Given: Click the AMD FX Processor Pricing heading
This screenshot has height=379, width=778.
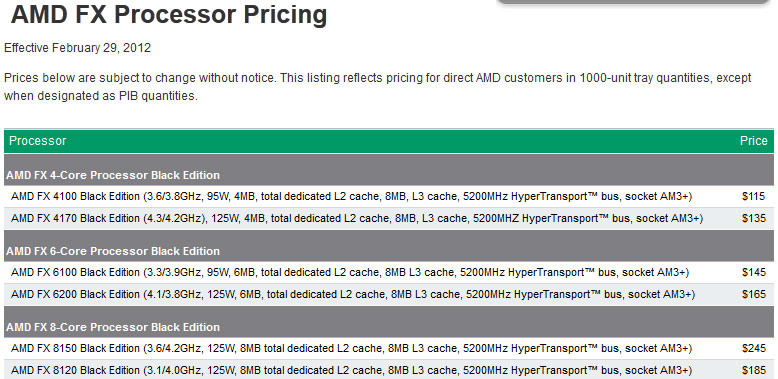Looking at the screenshot, I should 169,15.
